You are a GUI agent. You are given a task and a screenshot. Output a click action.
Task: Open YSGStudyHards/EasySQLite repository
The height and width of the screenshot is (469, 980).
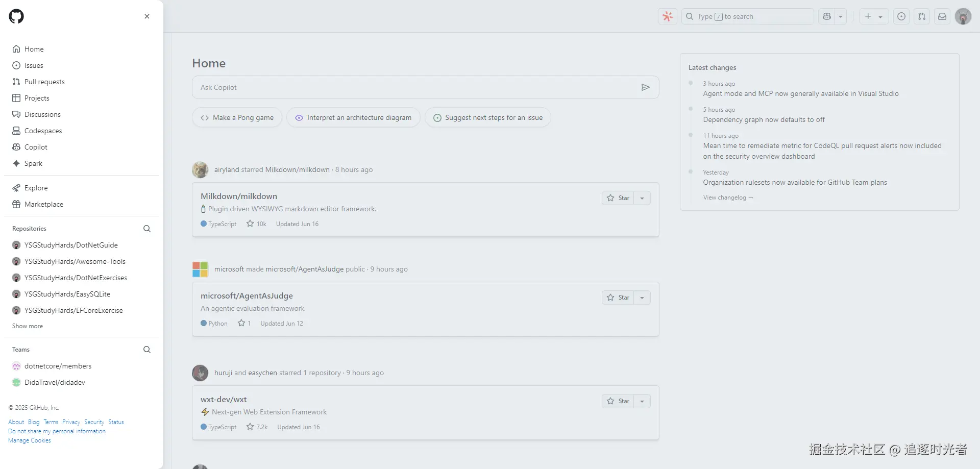67,294
